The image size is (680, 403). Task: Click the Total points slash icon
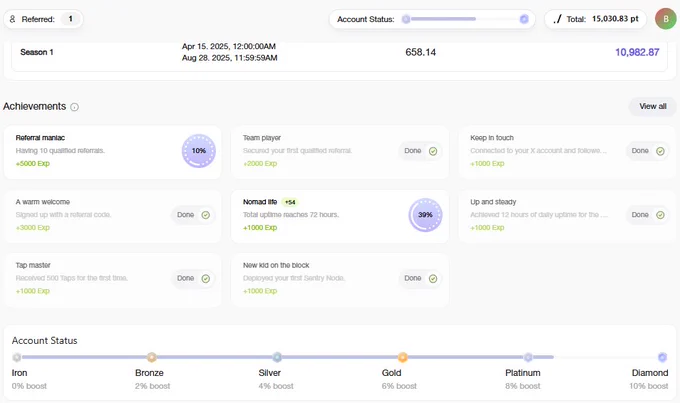click(x=557, y=19)
